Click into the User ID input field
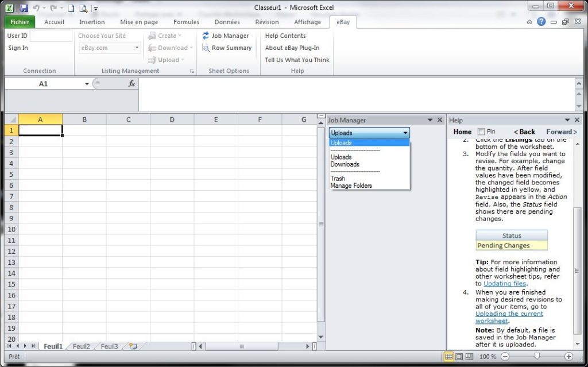The image size is (588, 367). pos(51,36)
